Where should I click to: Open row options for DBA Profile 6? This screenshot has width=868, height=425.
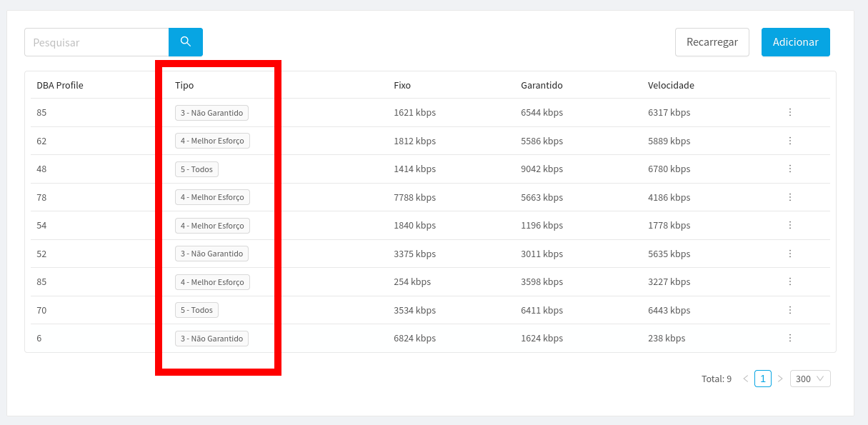click(x=790, y=338)
